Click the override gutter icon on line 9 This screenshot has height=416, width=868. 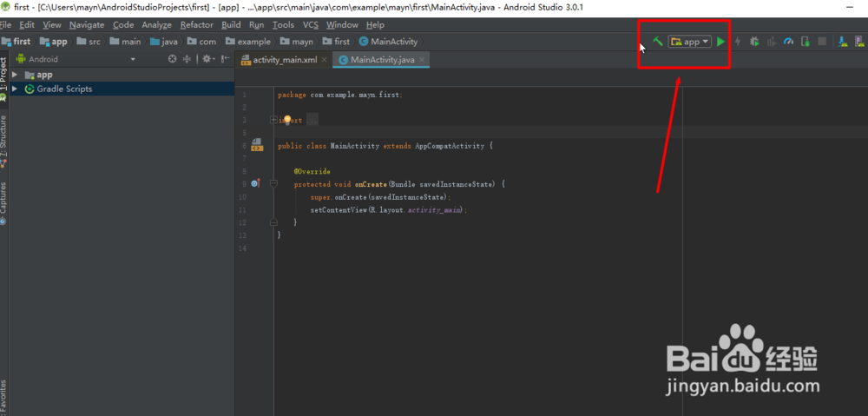tap(255, 182)
